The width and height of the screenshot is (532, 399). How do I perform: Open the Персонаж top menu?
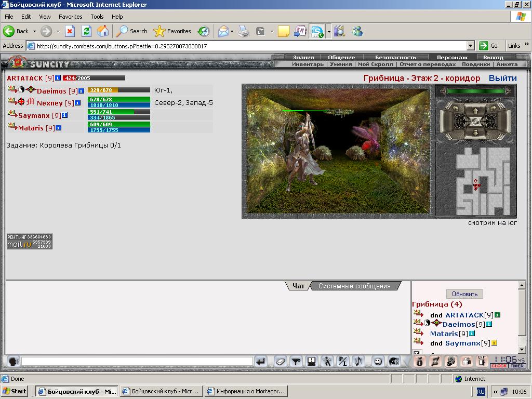pos(452,57)
